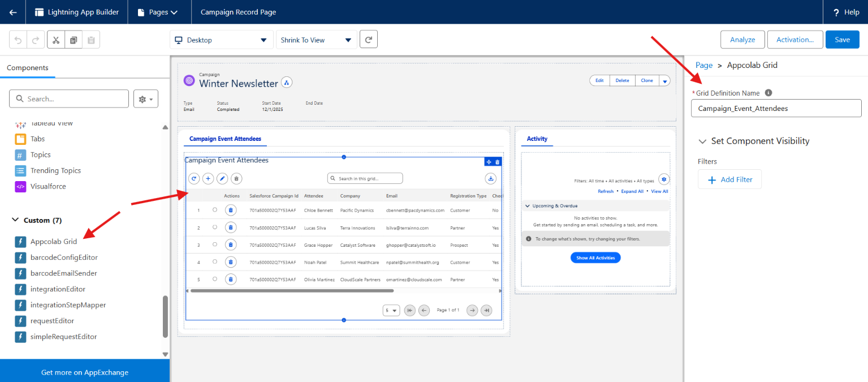Screen dimensions: 868x382
Task: Click the Analyze button
Action: point(742,40)
